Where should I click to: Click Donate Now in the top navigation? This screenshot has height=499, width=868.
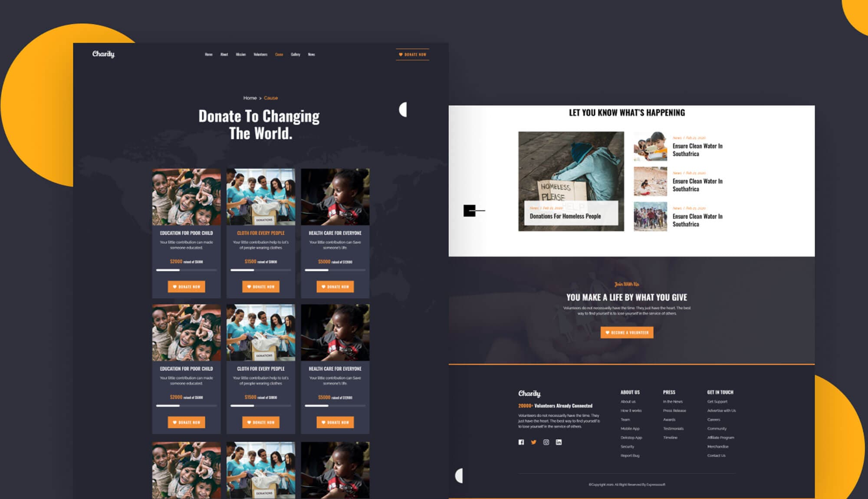pos(412,55)
